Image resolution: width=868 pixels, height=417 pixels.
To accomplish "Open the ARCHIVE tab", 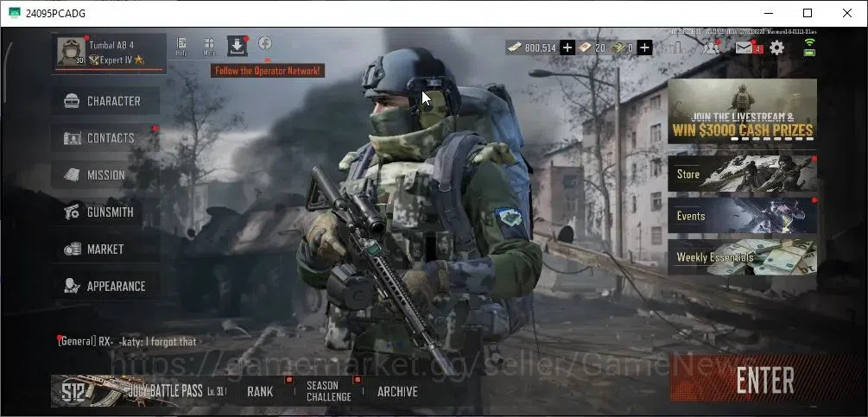I will click(397, 392).
